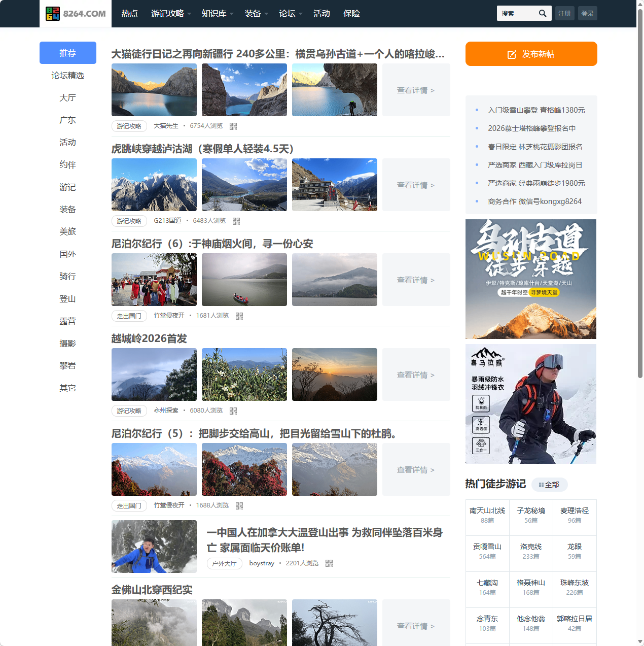Click the grid icon inside 全部 button
This screenshot has width=644, height=646.
click(540, 485)
